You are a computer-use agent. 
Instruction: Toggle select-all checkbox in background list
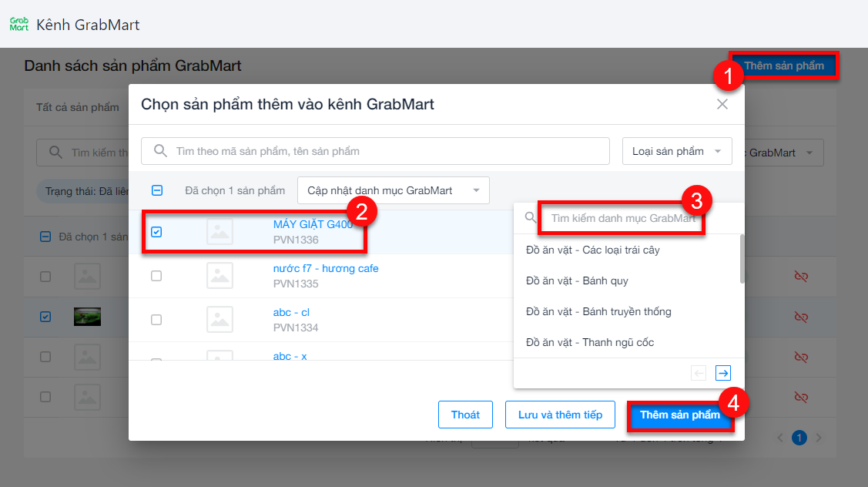[x=45, y=237]
